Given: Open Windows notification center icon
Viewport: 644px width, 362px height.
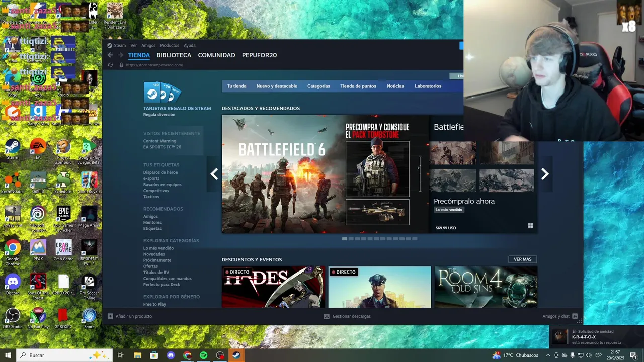Looking at the screenshot, I should coord(633,355).
